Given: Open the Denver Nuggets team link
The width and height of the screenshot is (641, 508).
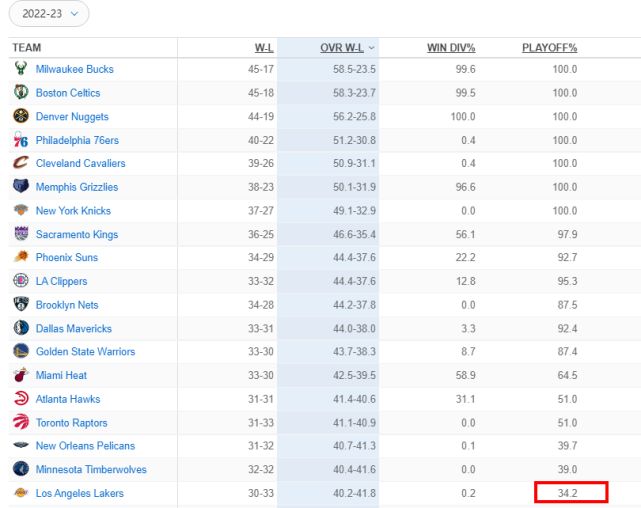Looking at the screenshot, I should (72, 116).
